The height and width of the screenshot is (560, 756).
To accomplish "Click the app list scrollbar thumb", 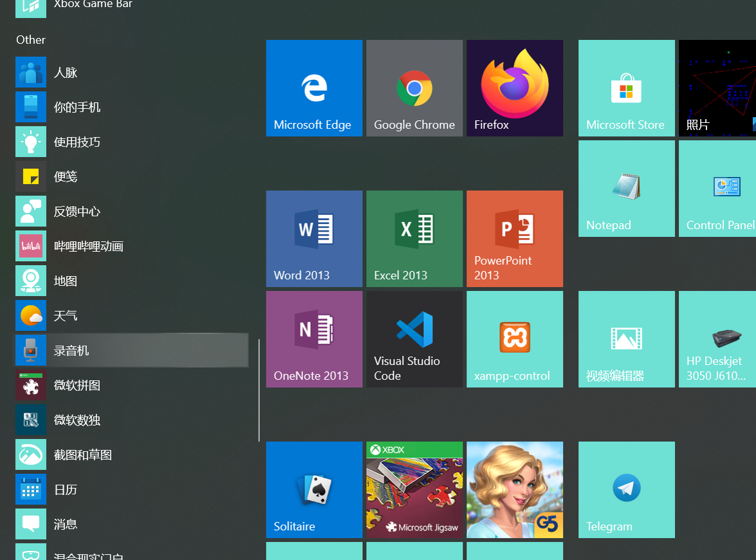I will tap(259, 390).
